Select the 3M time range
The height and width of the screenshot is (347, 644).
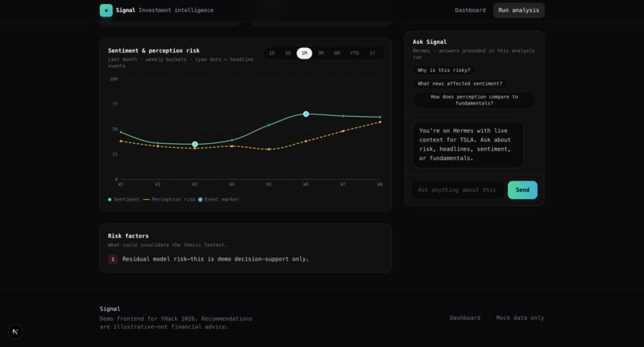320,54
